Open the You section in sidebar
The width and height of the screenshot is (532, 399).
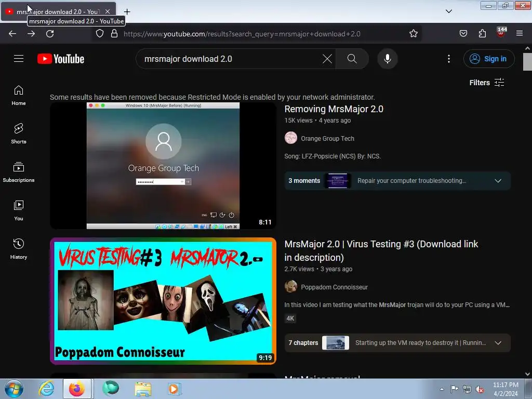19,210
